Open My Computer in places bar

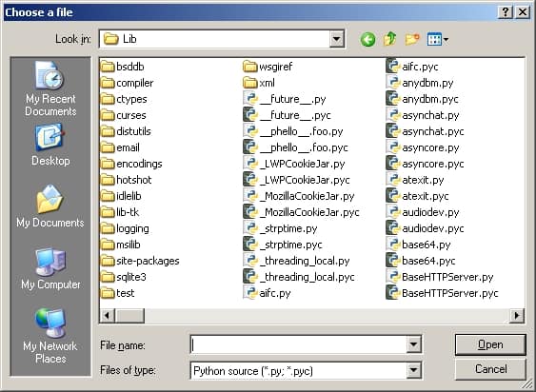50,268
